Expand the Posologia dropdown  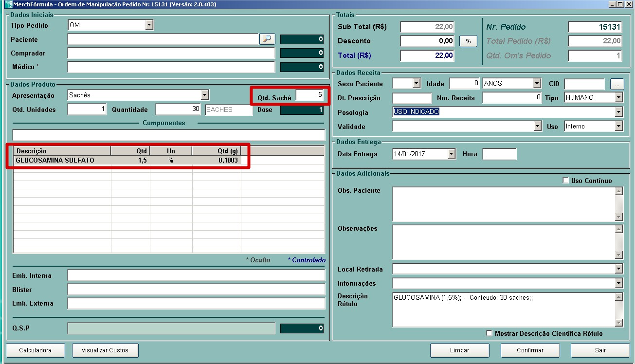click(618, 112)
